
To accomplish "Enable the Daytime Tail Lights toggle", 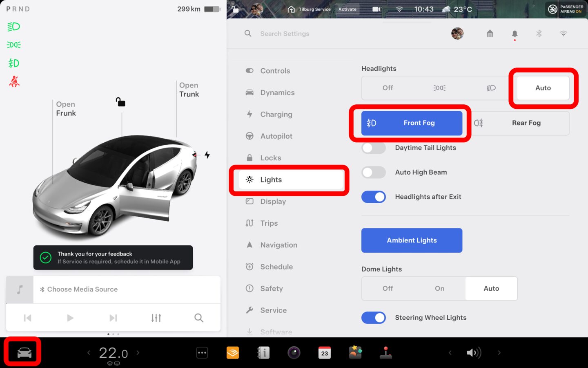I will coord(374,148).
